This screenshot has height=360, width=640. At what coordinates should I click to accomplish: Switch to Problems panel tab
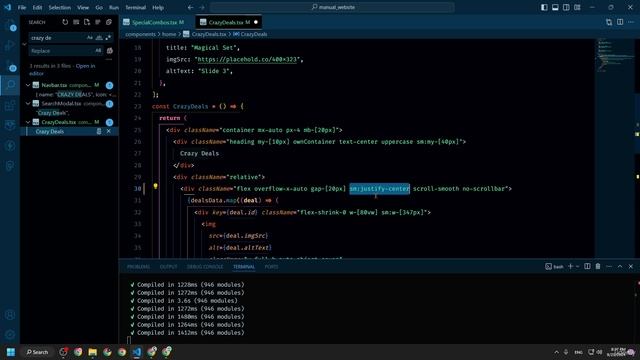coord(138,267)
